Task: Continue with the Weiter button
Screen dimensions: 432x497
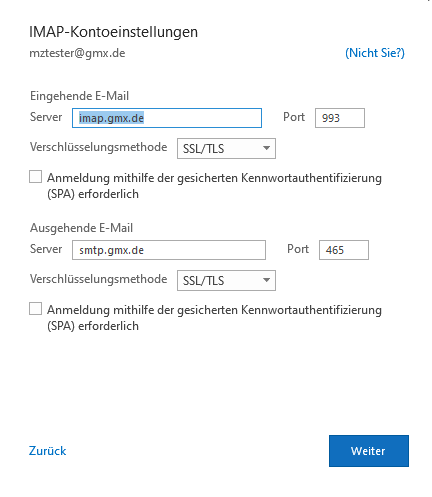Action: 369,451
